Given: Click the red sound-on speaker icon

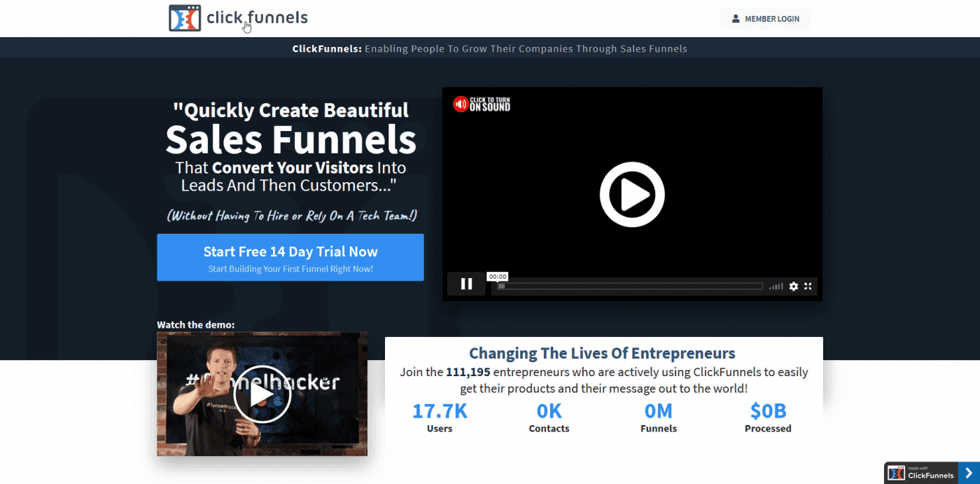Looking at the screenshot, I should 461,104.
